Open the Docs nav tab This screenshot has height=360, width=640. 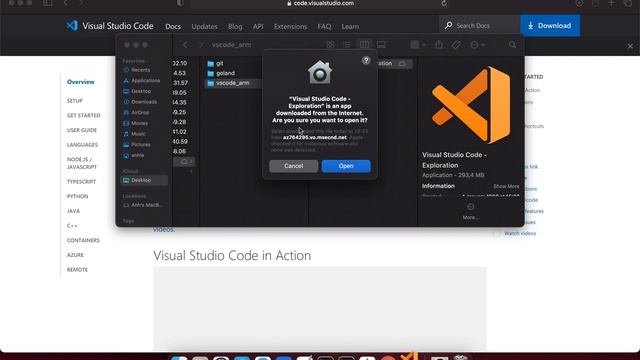point(173,27)
